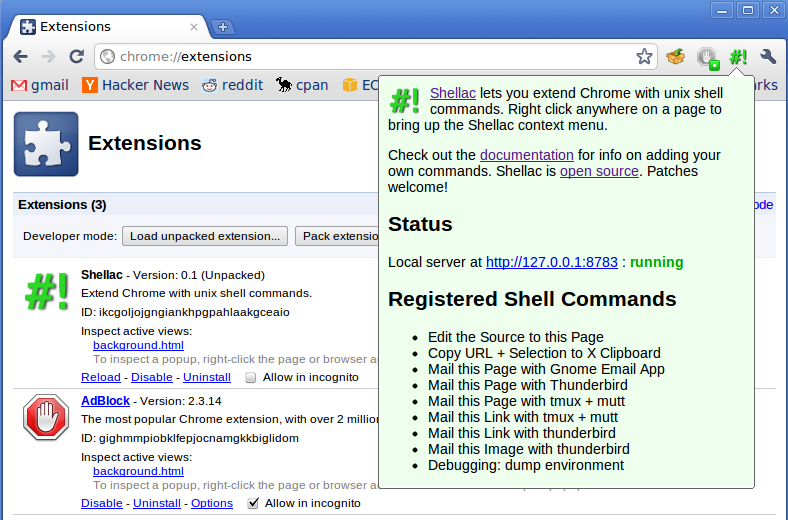This screenshot has height=520, width=788.
Task: Click 'Copy URL + Selection to X Clipboard'
Action: pos(544,353)
